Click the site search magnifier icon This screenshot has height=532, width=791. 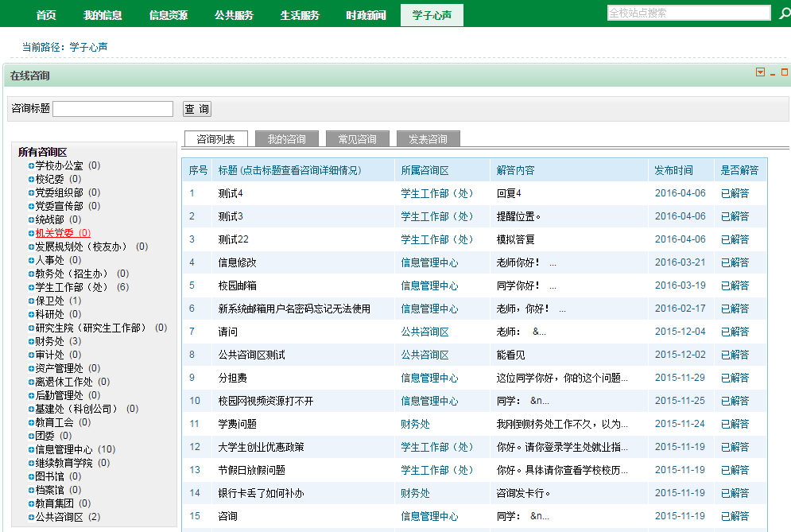tap(785, 14)
